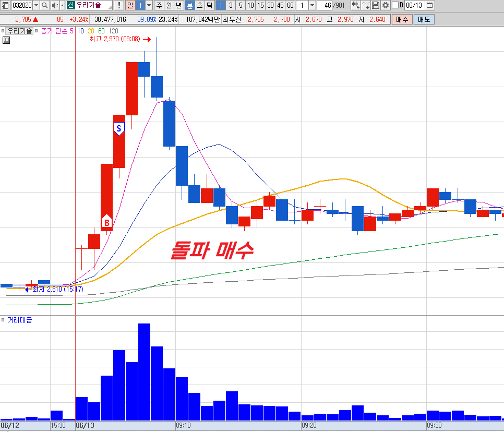Click the moving average 10 period label

[x=81, y=31]
